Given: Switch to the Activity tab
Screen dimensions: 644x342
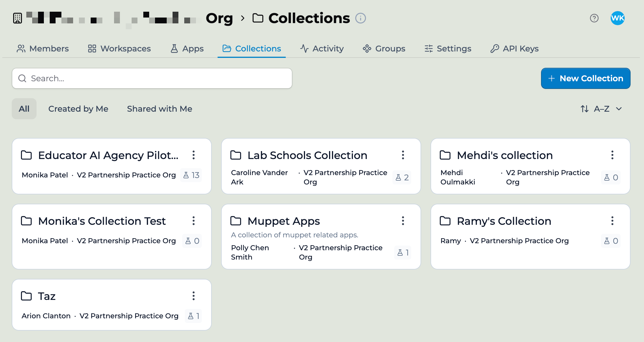Looking at the screenshot, I should pyautogui.click(x=322, y=49).
